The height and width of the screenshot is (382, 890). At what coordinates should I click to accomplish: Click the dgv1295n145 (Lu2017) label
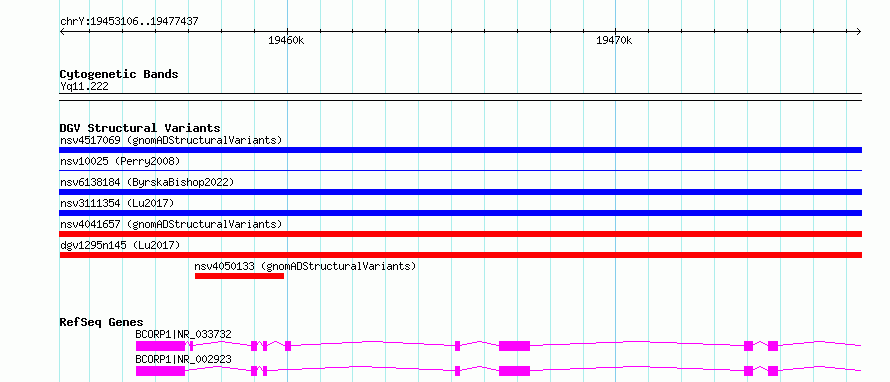120,245
